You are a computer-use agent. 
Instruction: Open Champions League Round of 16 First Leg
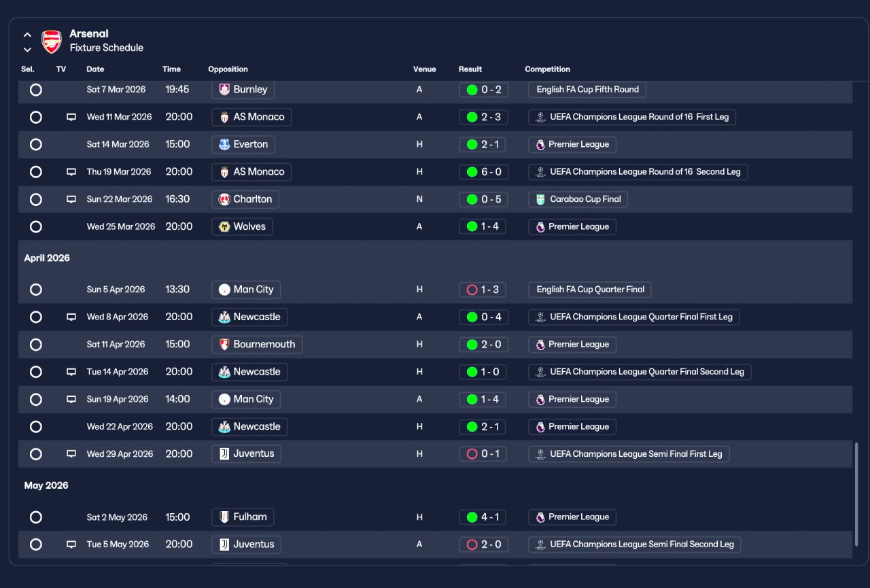pyautogui.click(x=632, y=117)
